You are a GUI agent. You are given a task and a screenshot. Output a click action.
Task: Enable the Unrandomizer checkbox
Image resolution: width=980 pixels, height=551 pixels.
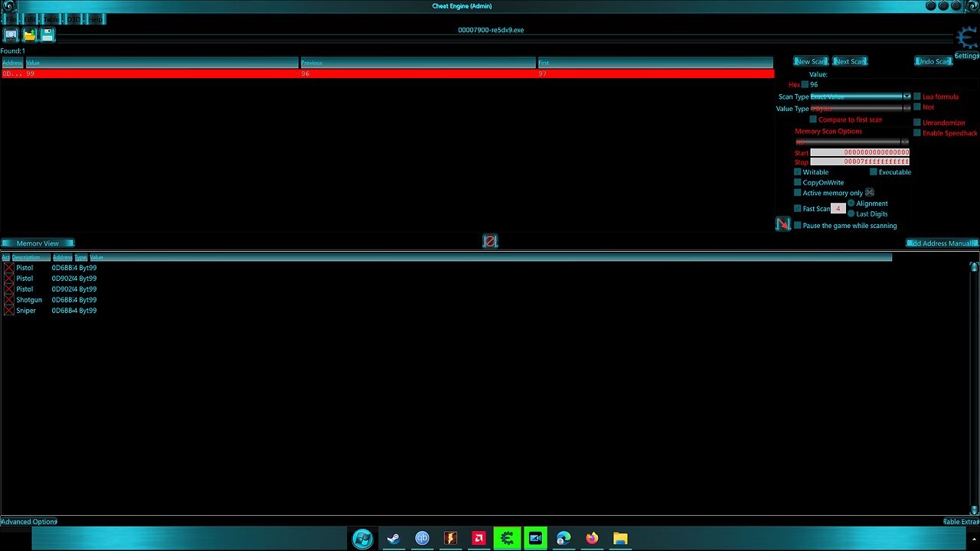[917, 122]
